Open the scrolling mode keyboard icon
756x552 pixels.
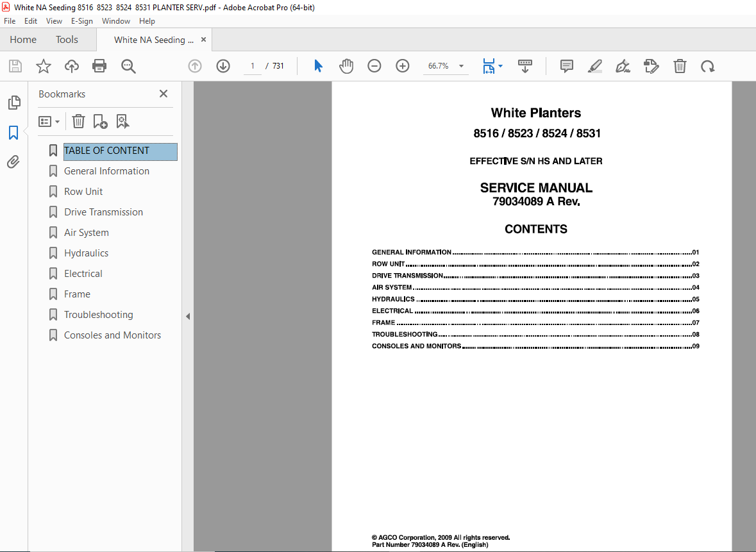525,66
